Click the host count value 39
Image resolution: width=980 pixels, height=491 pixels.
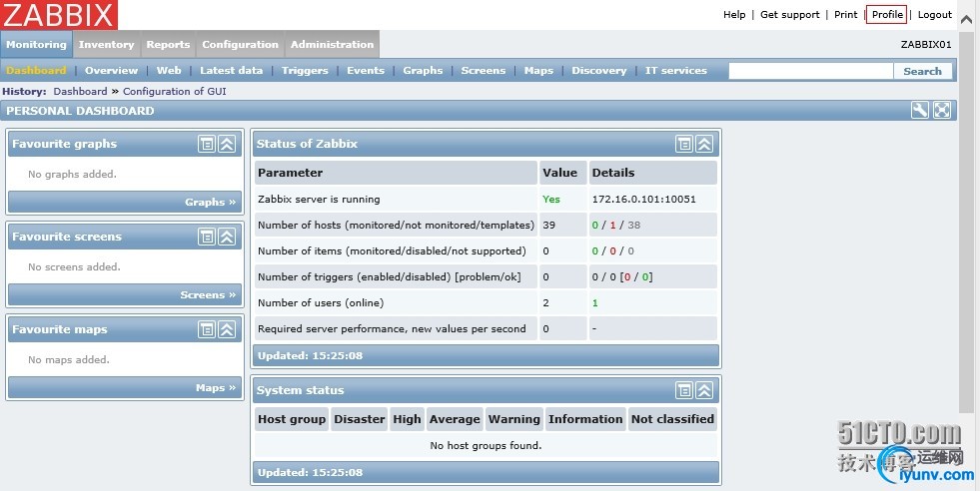point(548,225)
